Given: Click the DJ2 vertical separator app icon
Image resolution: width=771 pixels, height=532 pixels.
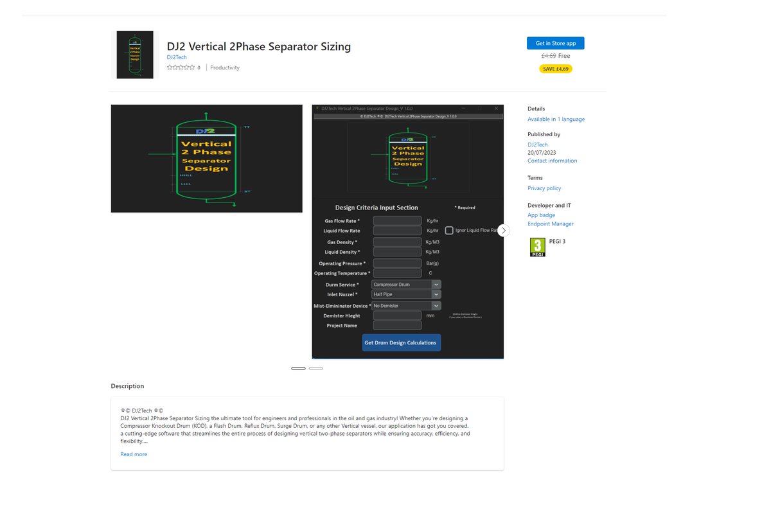Looking at the screenshot, I should point(134,55).
